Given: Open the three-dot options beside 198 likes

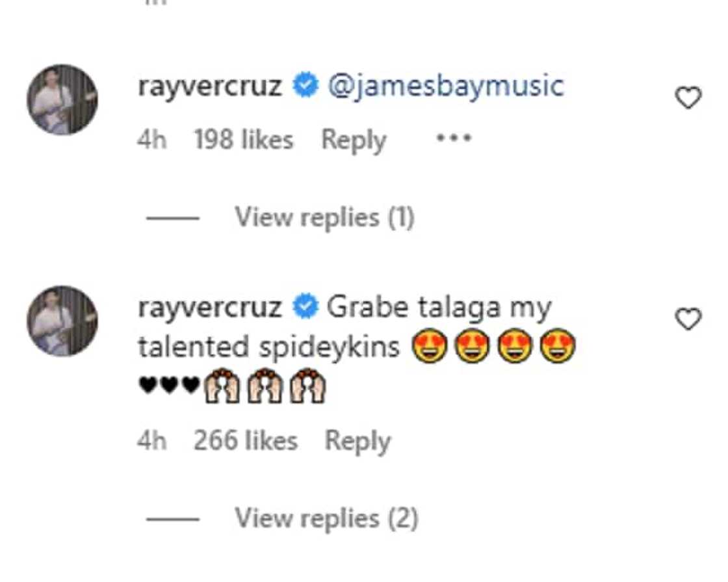Looking at the screenshot, I should 454,139.
